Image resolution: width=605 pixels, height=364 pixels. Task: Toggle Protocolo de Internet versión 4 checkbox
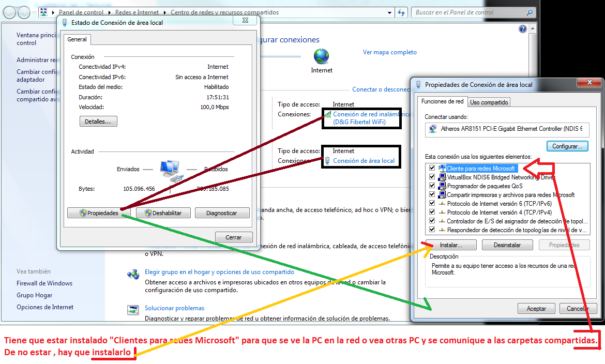tap(432, 212)
